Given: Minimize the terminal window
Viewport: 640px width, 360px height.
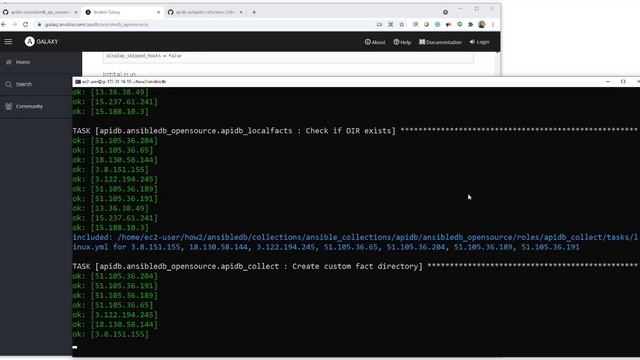Looking at the screenshot, I should pos(608,82).
